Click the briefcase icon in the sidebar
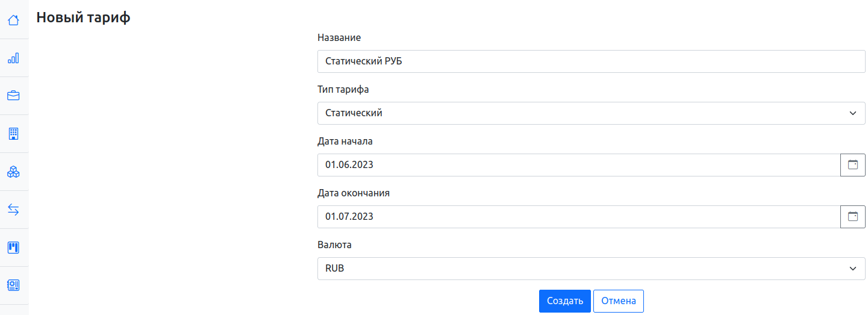This screenshot has width=868, height=315. click(x=13, y=96)
